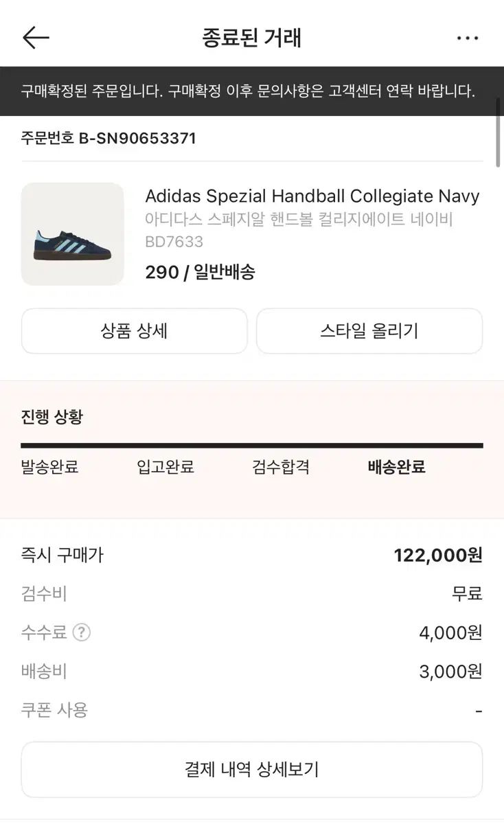This screenshot has width=504, height=824.
Task: Tap the 스타일 올리기 button
Action: [369, 331]
